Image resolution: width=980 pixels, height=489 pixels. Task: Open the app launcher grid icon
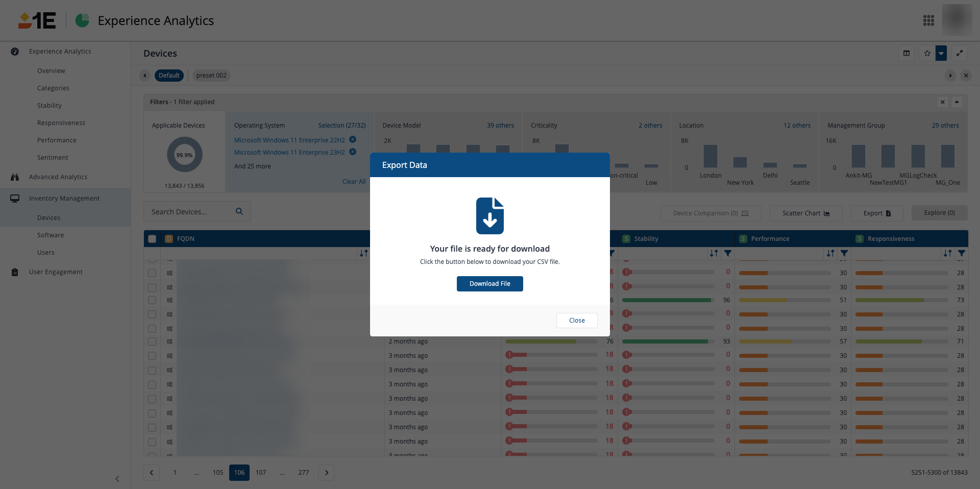click(x=928, y=20)
